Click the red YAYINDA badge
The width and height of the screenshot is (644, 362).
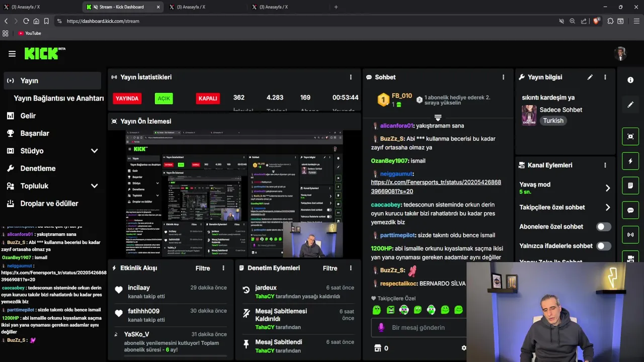(127, 99)
